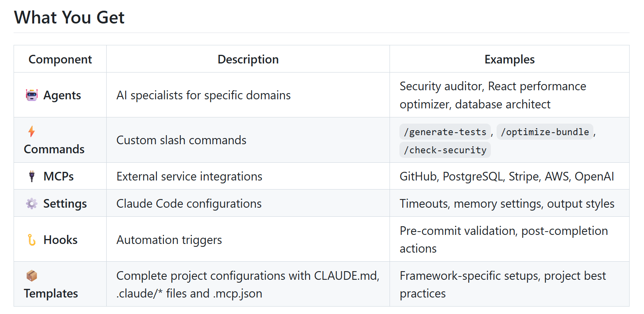Viewport: 644px width, 314px height.
Task: Click the "Automation triggers" description text
Action: [x=169, y=240]
